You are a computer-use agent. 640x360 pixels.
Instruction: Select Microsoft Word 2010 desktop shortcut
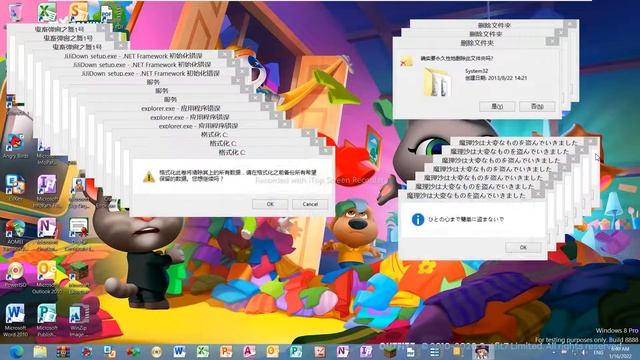[16, 321]
